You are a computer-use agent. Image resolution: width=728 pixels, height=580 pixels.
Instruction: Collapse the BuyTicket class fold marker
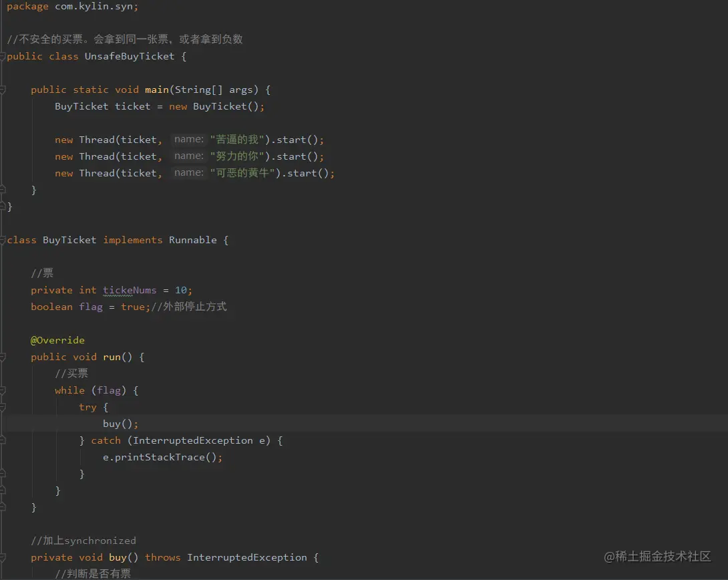[x=2, y=241]
